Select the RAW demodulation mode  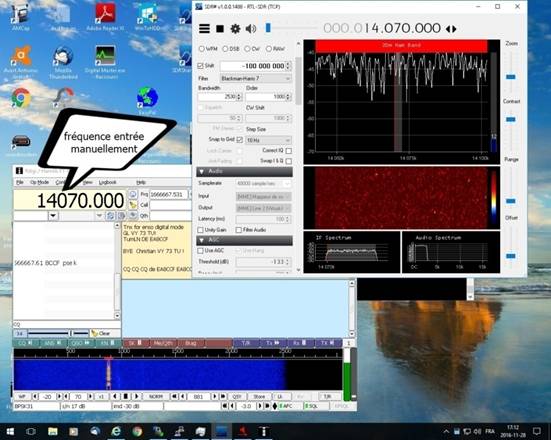(275, 49)
